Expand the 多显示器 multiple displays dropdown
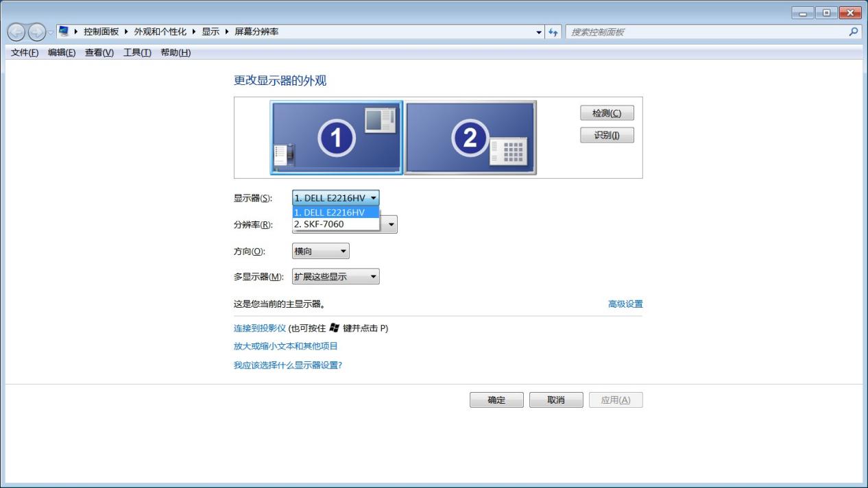 point(335,277)
